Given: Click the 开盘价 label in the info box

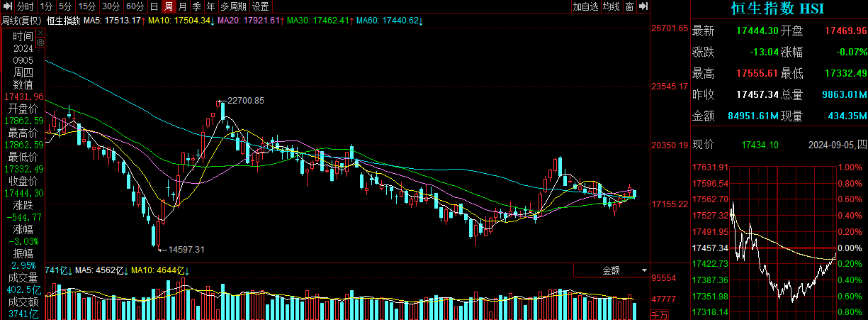Looking at the screenshot, I should coord(23,109).
